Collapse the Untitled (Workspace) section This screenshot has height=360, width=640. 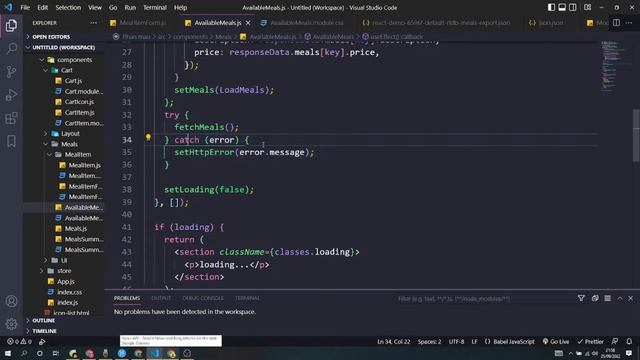coord(64,47)
